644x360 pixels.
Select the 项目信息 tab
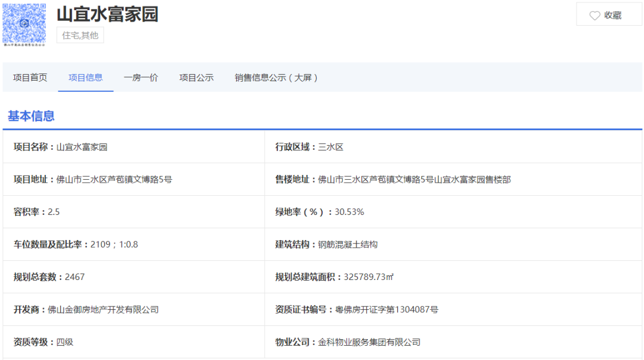tap(85, 78)
